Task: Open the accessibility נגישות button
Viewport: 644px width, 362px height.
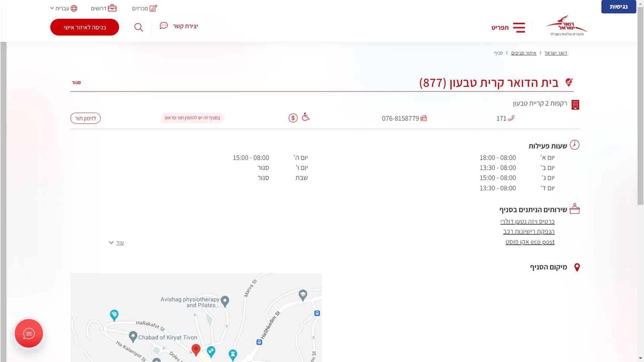Action: pyautogui.click(x=619, y=7)
